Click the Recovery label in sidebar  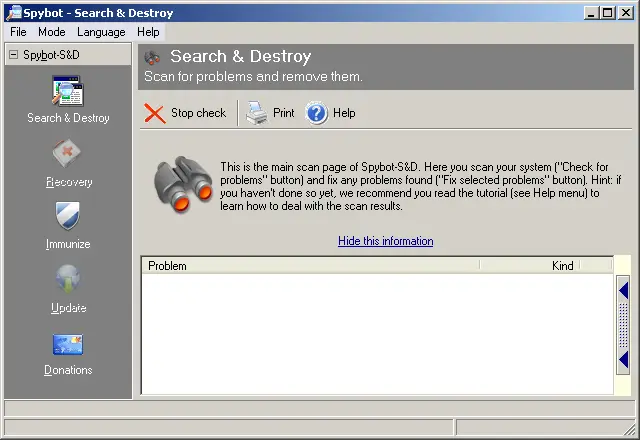pyautogui.click(x=69, y=182)
